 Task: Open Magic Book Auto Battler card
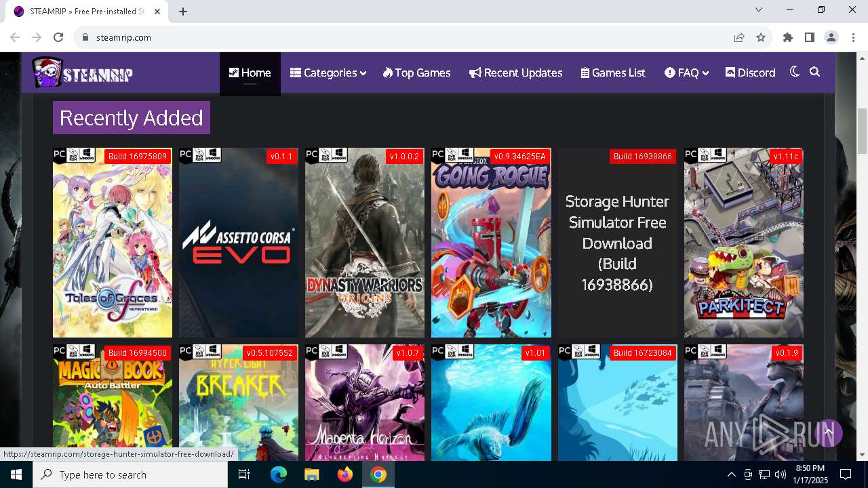click(113, 403)
